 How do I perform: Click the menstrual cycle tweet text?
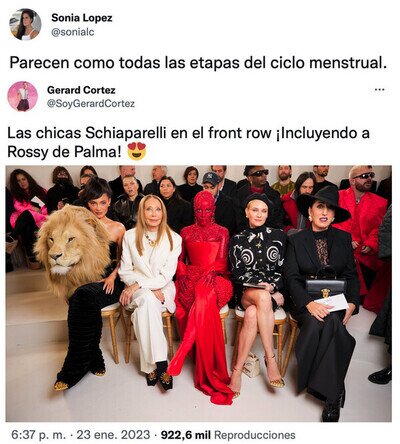[x=198, y=62]
